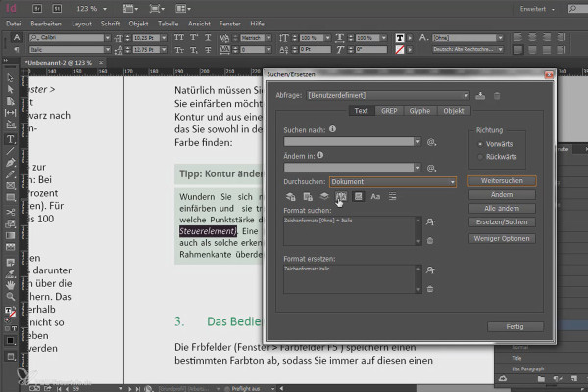
Task: Switch to the GREP tab
Action: point(389,111)
